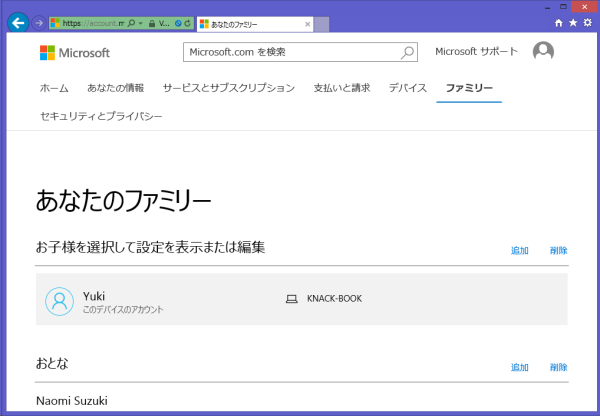The height and width of the screenshot is (416, 600).
Task: Open the 支払いと請求 menu item
Action: tap(342, 88)
